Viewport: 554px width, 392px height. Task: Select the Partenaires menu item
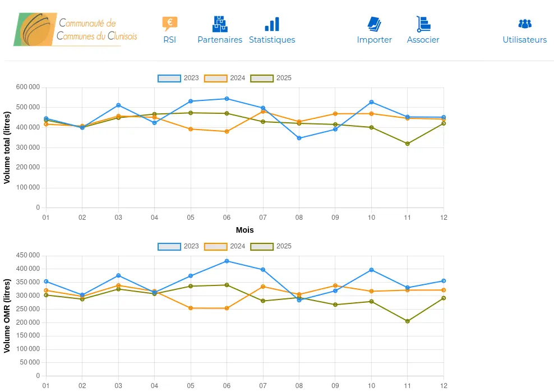click(x=219, y=39)
